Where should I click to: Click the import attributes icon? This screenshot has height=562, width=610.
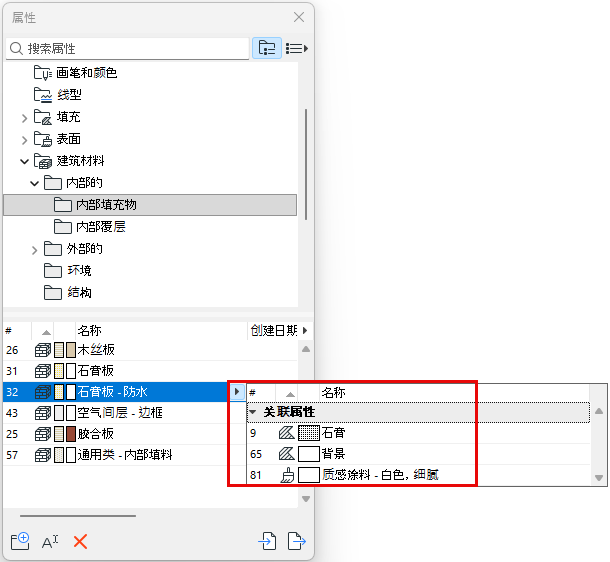(x=267, y=541)
